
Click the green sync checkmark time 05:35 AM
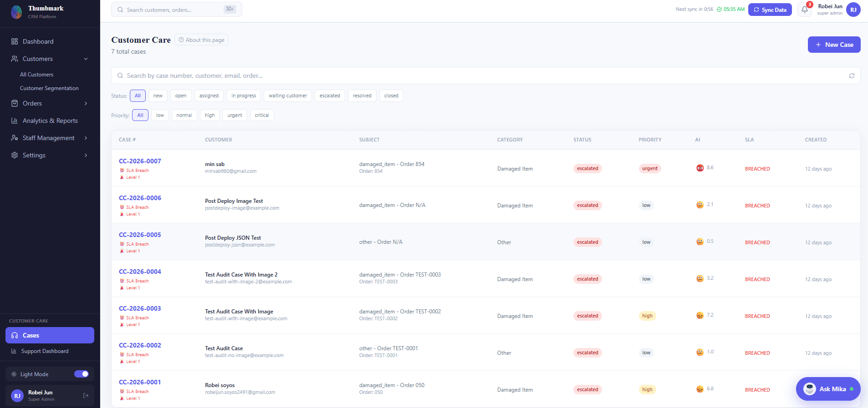[x=730, y=9]
